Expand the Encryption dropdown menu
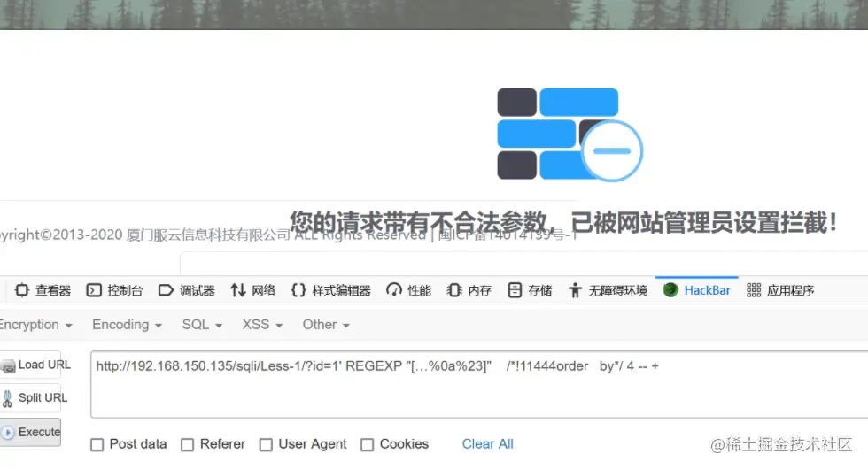868x469 pixels. (35, 325)
